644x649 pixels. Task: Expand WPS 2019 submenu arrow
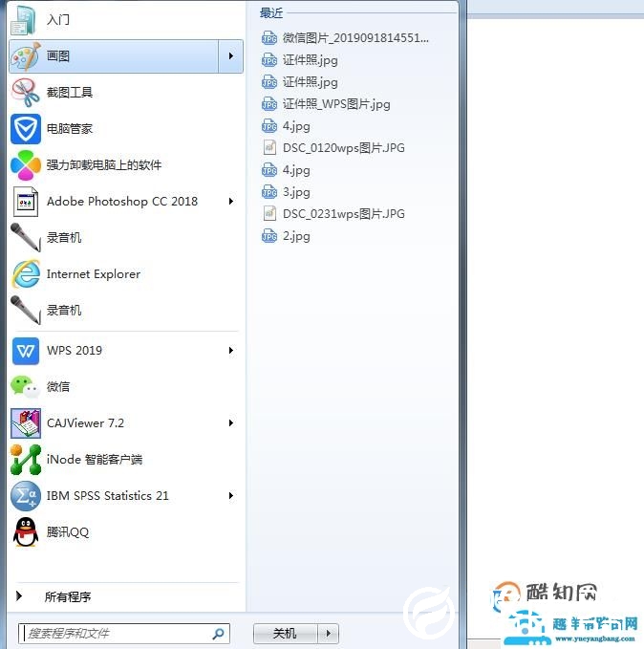pos(231,351)
